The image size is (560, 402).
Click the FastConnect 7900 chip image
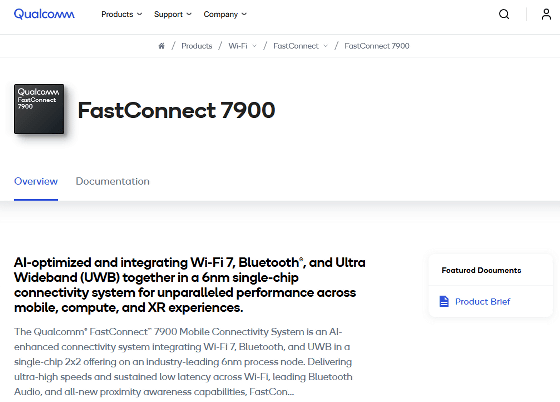point(39,109)
